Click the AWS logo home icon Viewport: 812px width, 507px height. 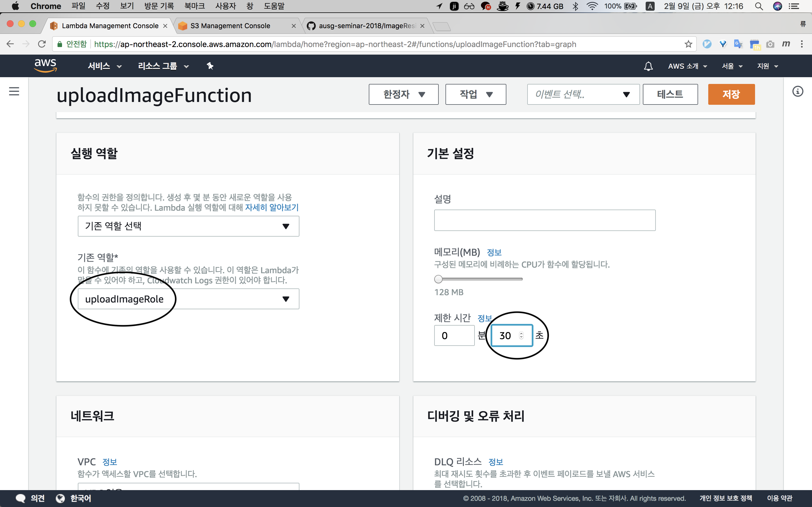click(45, 65)
